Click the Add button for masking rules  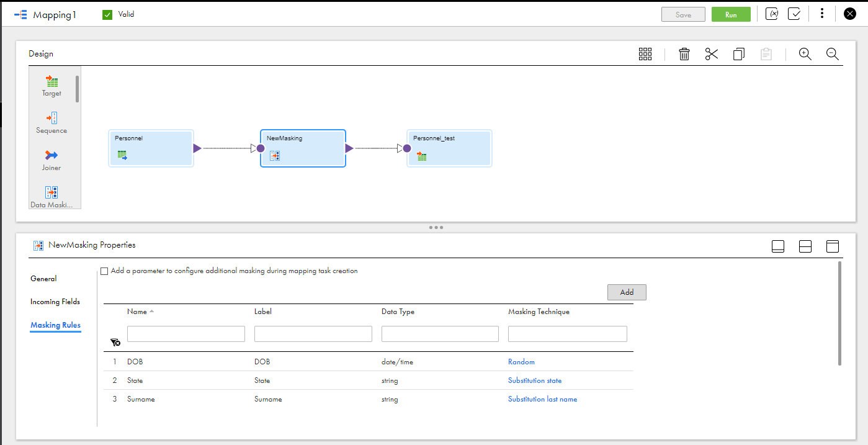627,292
